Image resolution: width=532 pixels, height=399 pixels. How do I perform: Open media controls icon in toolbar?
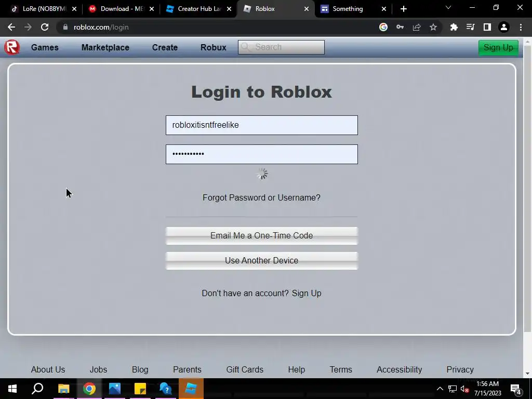[x=471, y=27]
